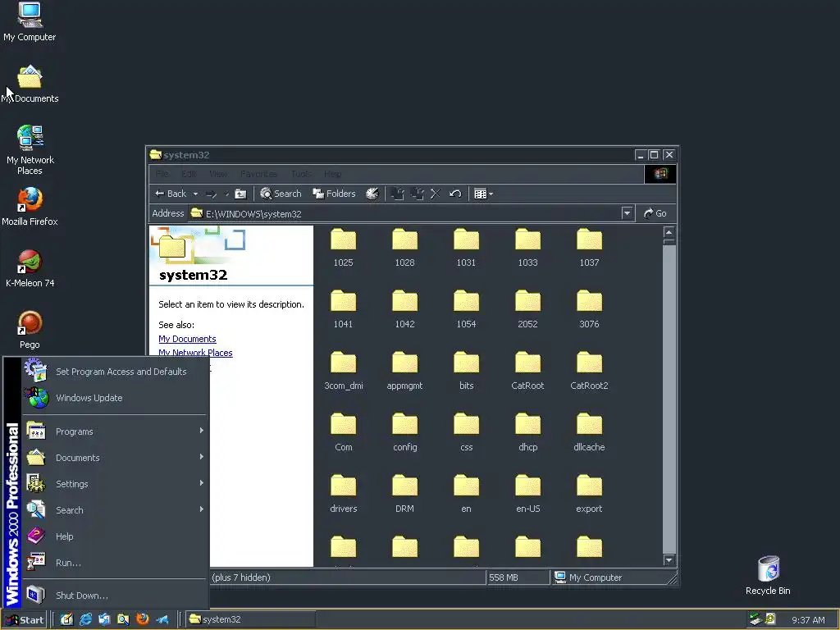Viewport: 840px width, 630px height.
Task: Click Undo toolbar icon
Action: (x=455, y=194)
